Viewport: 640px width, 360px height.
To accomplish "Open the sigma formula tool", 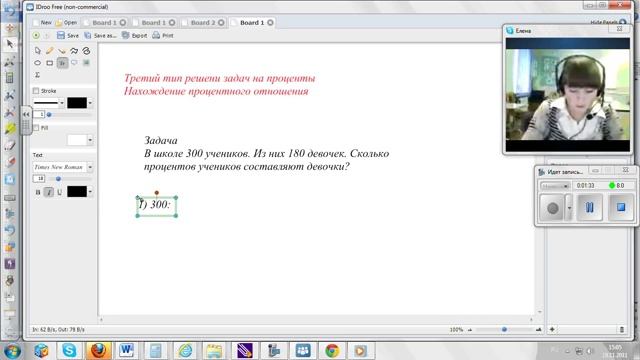I will pyautogui.click(x=38, y=75).
